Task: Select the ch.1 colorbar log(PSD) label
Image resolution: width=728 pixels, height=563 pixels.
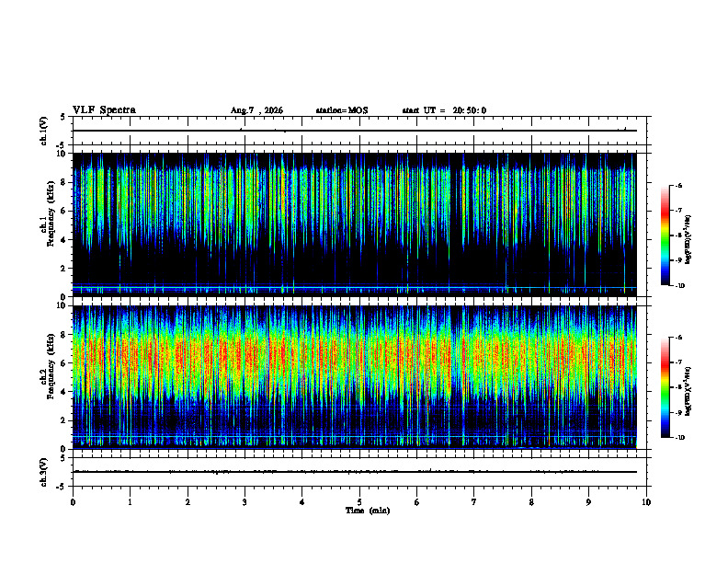Action: tap(688, 240)
